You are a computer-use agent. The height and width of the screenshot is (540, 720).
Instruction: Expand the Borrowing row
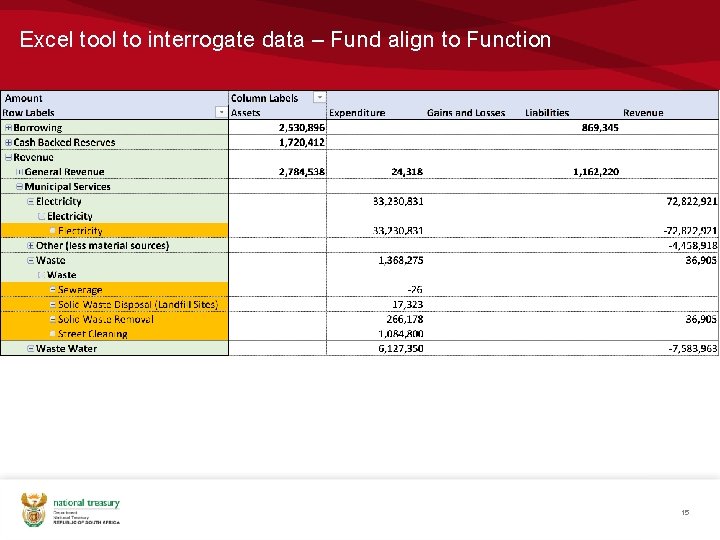[8, 128]
